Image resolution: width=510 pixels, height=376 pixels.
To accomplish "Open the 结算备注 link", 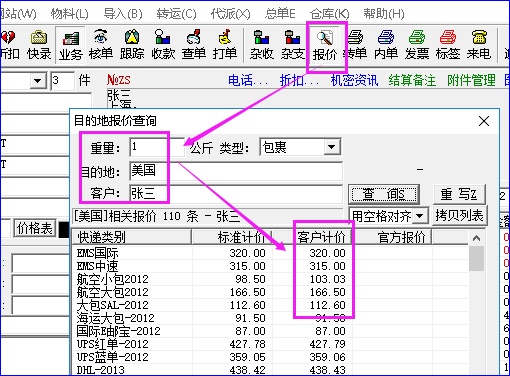I will pos(412,80).
